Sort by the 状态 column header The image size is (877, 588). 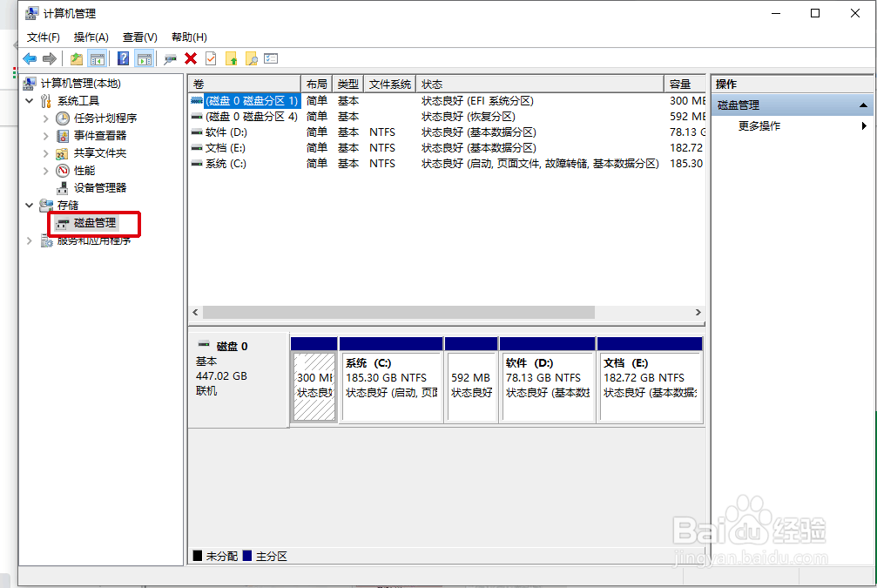pos(540,84)
